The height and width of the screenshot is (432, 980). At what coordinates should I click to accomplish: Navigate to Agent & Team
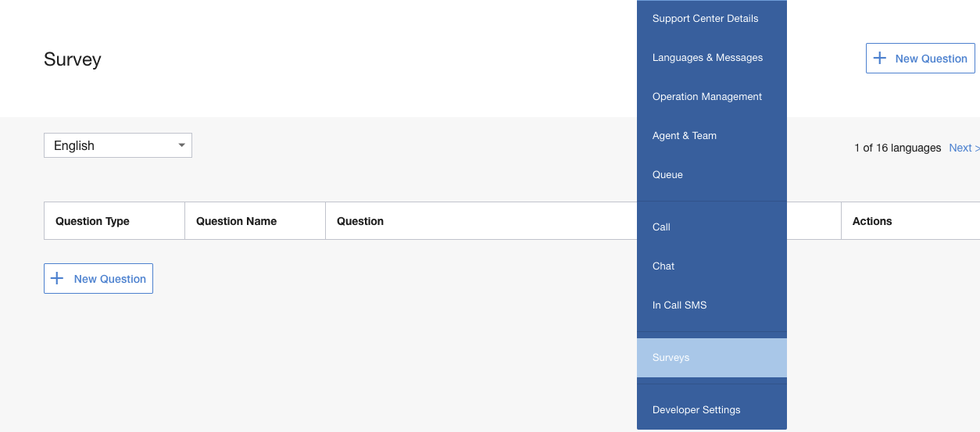coord(684,136)
